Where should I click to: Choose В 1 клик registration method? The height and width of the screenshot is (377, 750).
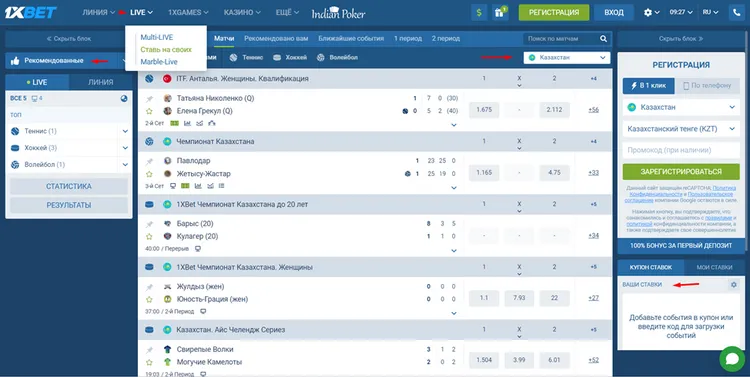649,86
